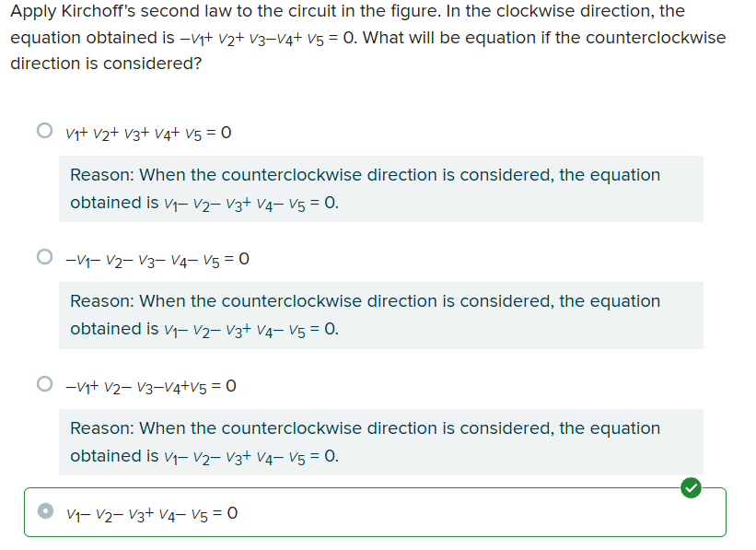Select radio for v1+v2+v3+v4+v5 = 0
Image resolution: width=756 pixels, height=550 pixels.
coord(45,130)
